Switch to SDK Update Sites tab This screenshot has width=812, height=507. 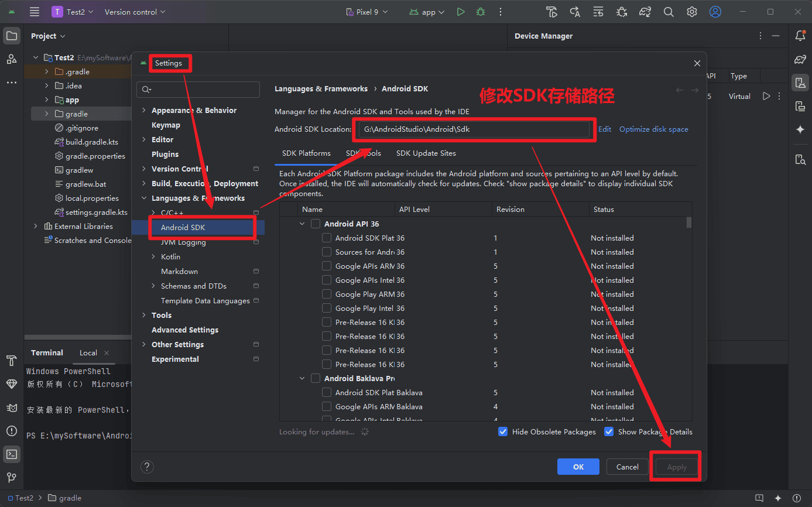coord(426,153)
